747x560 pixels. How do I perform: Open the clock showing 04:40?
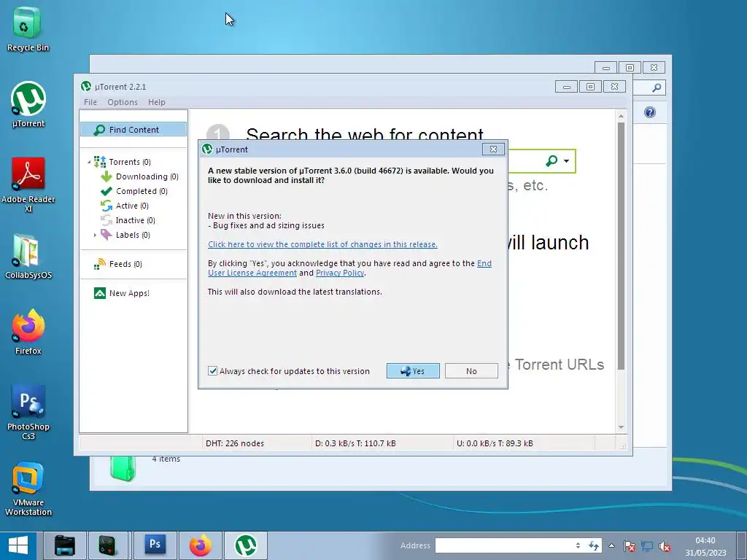[705, 546]
